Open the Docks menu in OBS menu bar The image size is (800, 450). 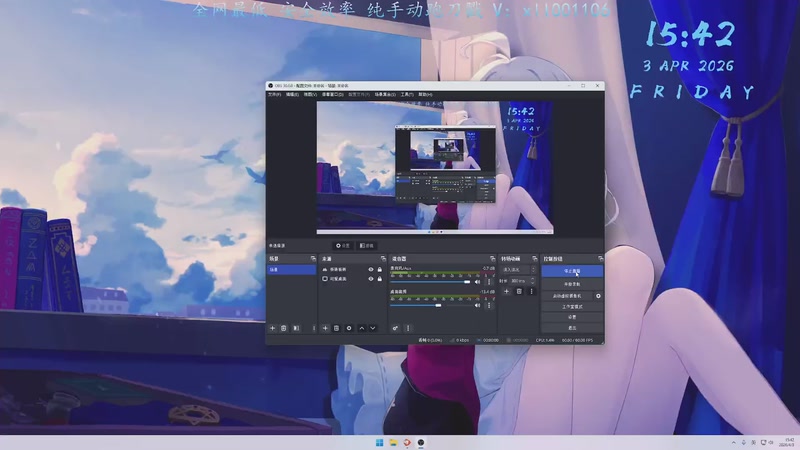point(333,94)
